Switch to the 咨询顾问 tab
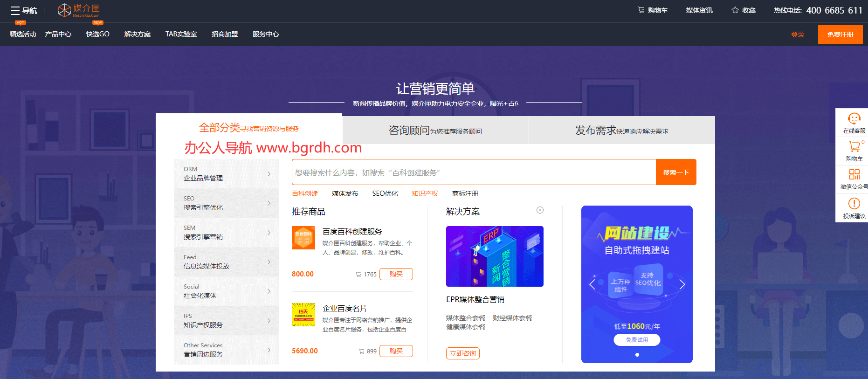 click(435, 131)
